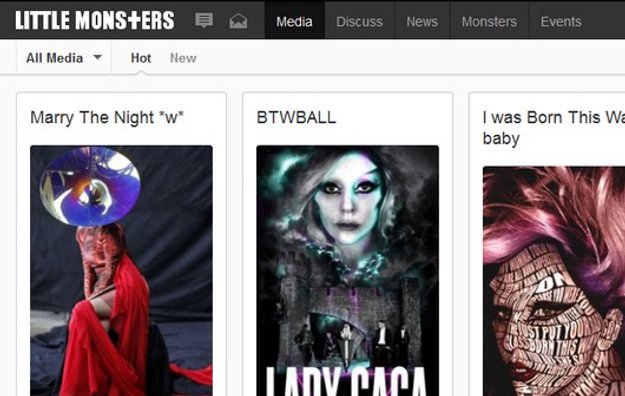Open the mail inbox envelope icon

tap(238, 21)
